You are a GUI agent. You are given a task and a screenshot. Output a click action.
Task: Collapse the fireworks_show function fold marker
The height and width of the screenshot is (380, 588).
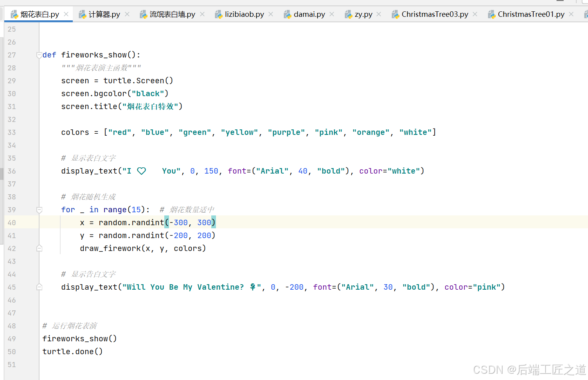click(x=39, y=55)
